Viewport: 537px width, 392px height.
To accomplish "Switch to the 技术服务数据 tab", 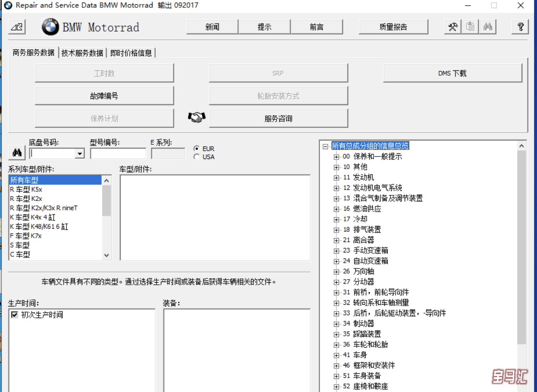I will click(x=82, y=53).
